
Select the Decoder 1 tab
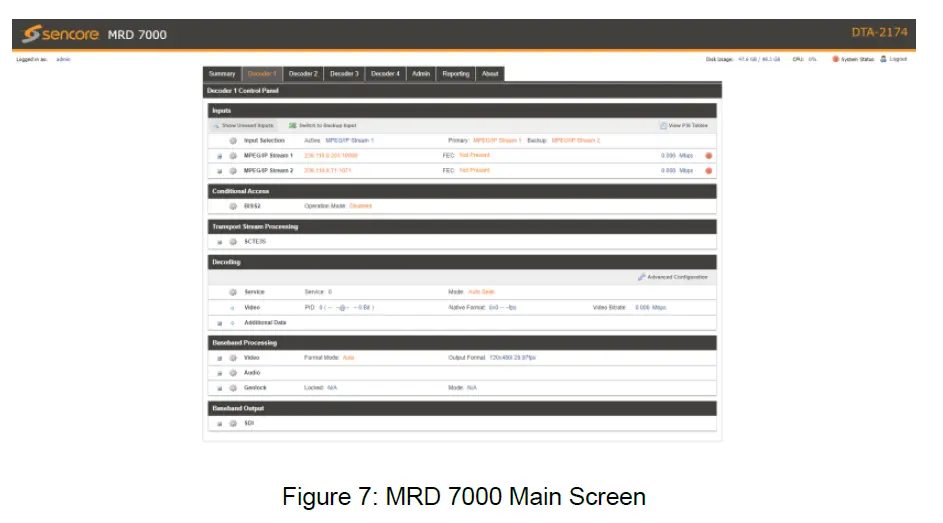tap(262, 74)
